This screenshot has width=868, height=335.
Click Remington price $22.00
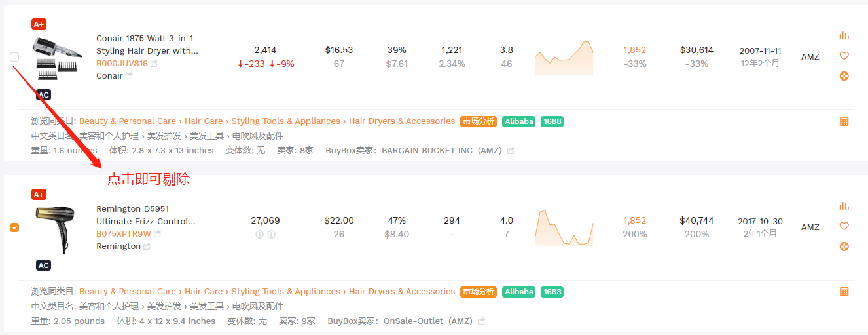(339, 220)
